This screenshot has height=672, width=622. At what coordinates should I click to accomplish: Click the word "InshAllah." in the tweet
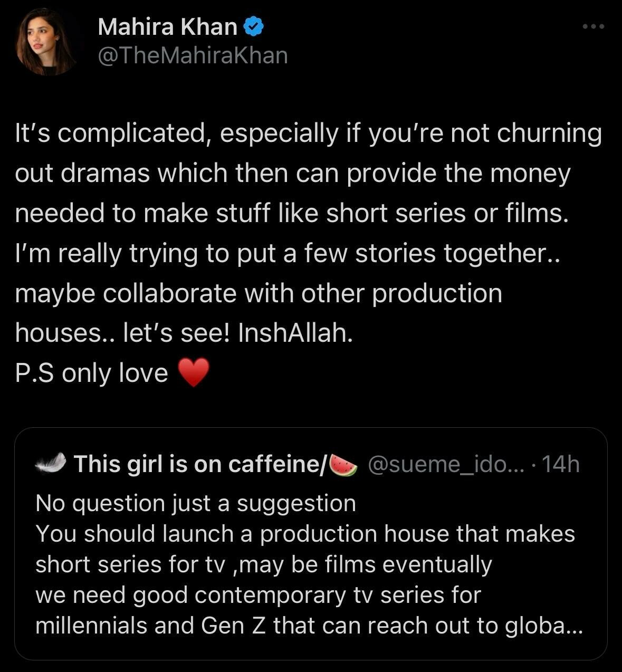[x=295, y=333]
